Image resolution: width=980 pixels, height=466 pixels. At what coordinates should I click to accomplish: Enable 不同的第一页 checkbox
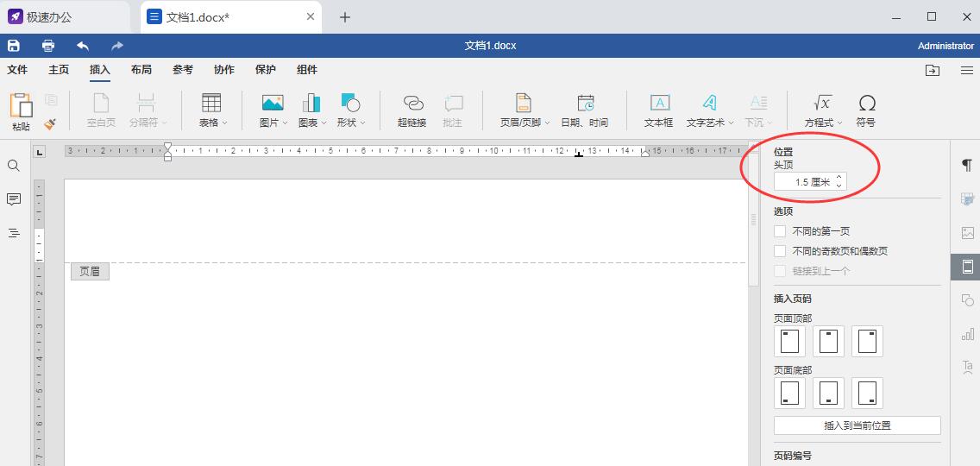(780, 231)
